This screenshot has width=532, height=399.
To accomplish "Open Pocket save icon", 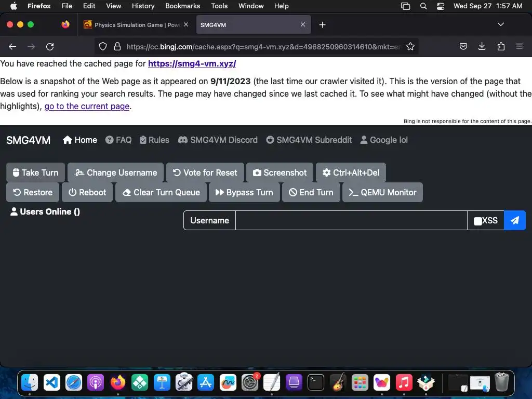I will click(463, 46).
